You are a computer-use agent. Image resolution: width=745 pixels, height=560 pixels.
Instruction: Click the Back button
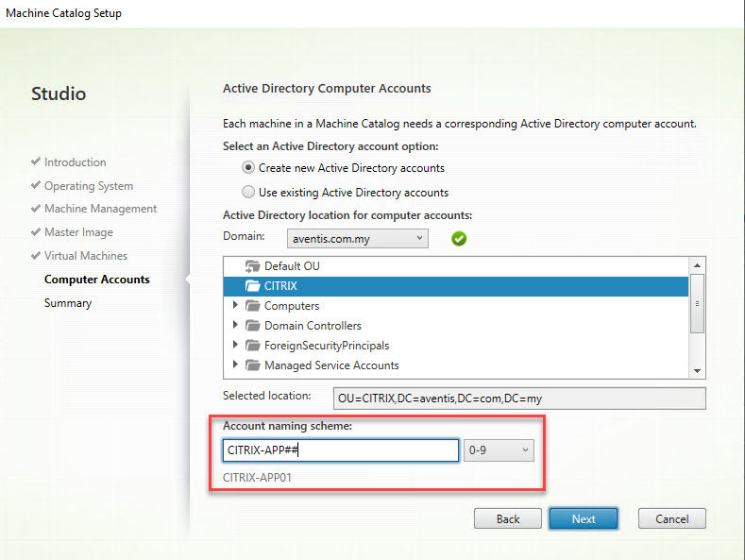[507, 518]
